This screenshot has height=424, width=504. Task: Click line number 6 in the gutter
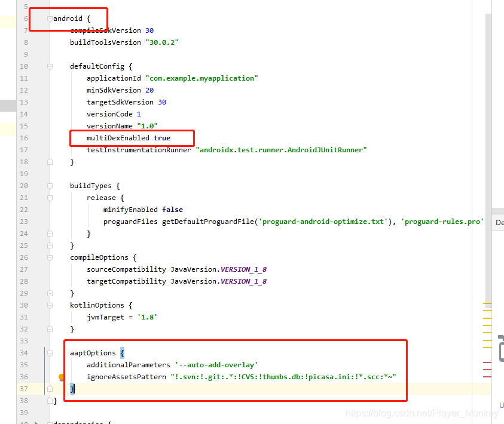tap(26, 19)
